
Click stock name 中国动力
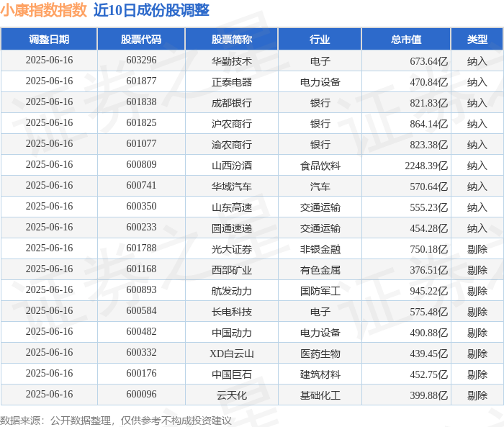[231, 333]
